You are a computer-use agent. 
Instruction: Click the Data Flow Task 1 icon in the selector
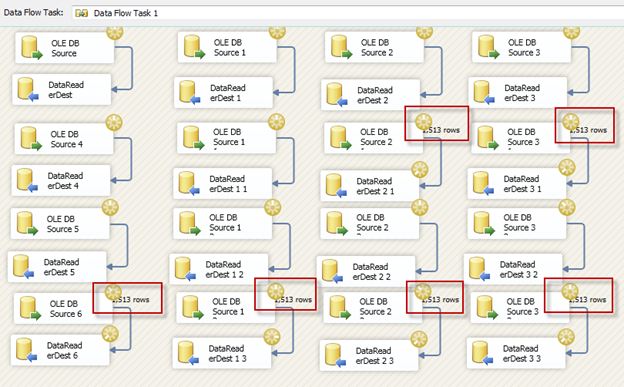click(82, 13)
